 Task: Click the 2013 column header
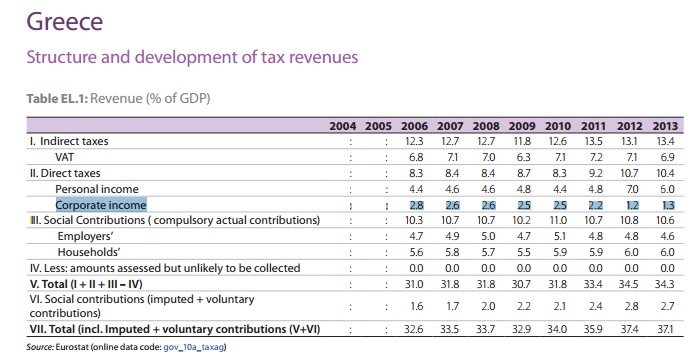[665, 126]
